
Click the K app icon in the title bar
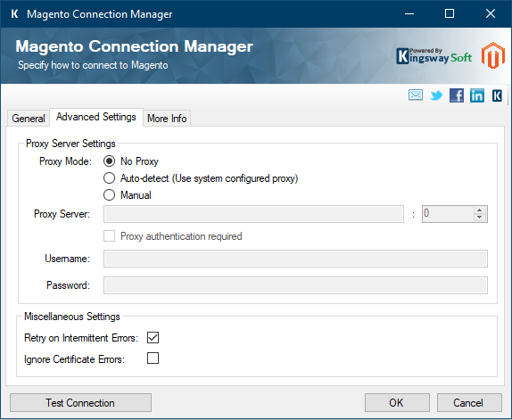click(14, 13)
